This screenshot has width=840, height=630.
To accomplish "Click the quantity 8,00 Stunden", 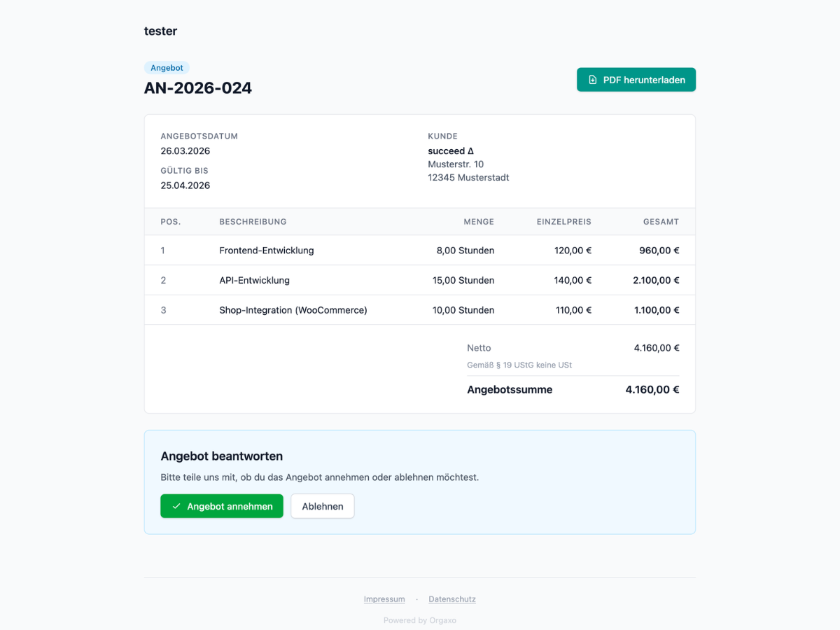I will (465, 251).
